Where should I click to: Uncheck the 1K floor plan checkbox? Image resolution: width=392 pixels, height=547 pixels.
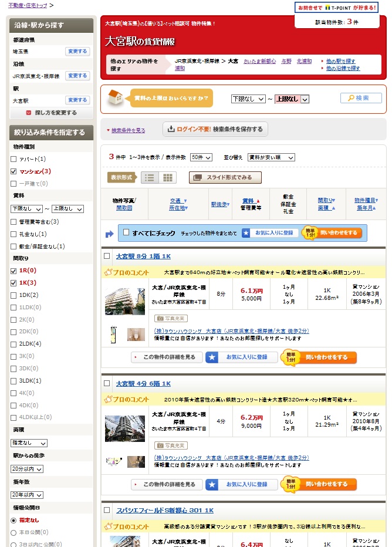(x=13, y=283)
